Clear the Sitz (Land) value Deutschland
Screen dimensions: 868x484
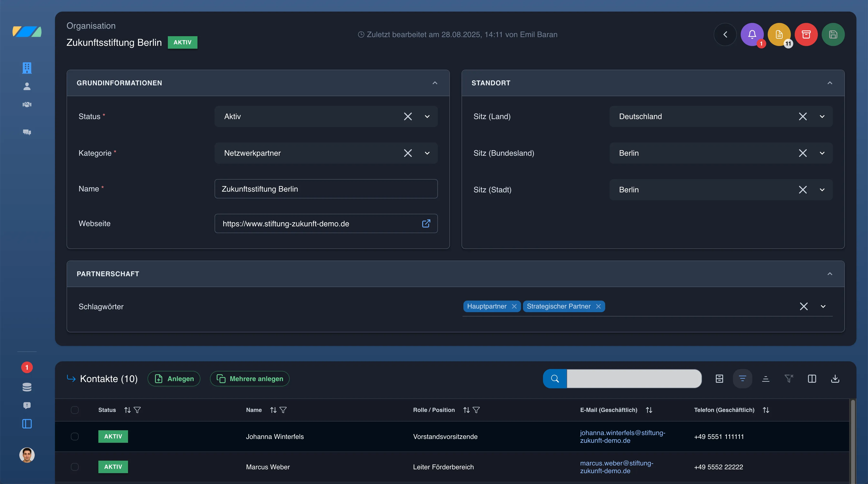click(803, 116)
